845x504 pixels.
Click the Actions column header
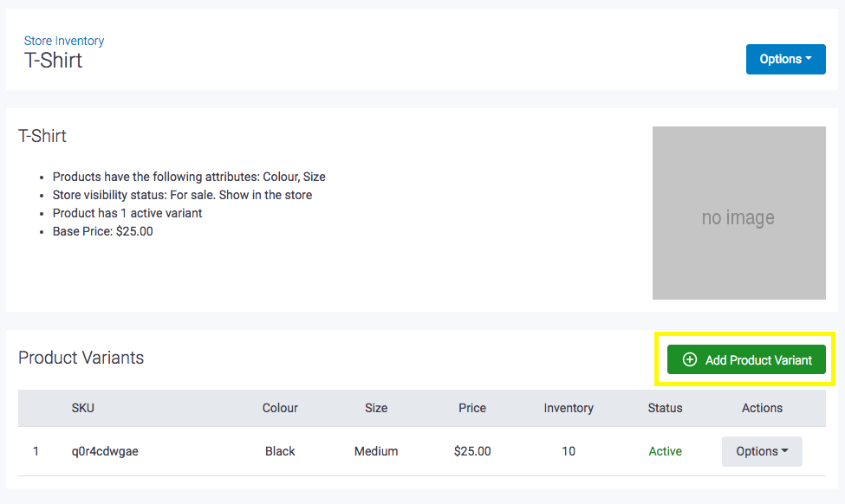pos(762,408)
